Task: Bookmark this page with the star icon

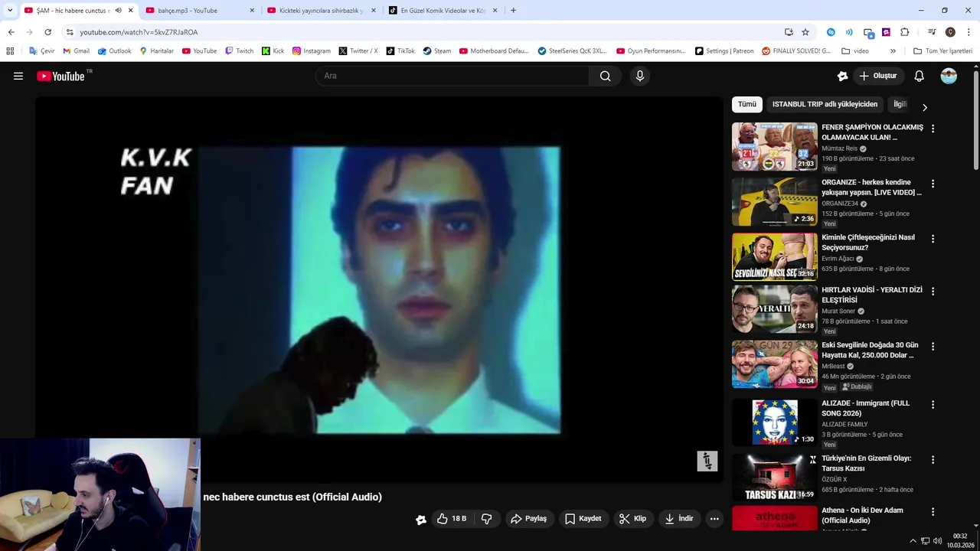Action: click(805, 32)
